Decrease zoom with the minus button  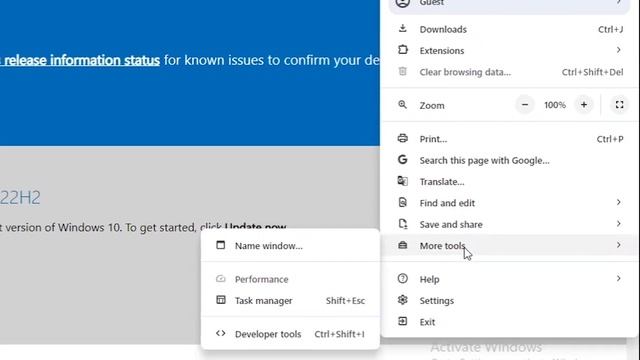click(525, 105)
